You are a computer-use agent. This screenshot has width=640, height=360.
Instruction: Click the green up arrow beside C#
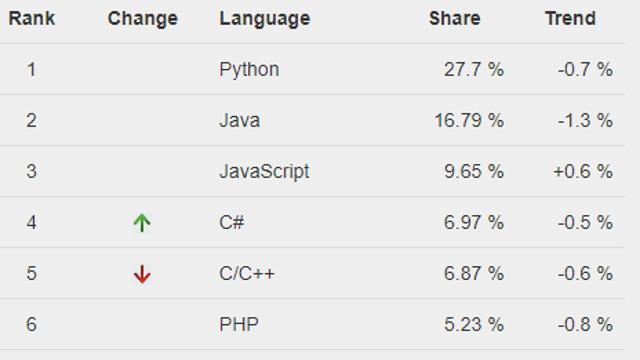142,223
